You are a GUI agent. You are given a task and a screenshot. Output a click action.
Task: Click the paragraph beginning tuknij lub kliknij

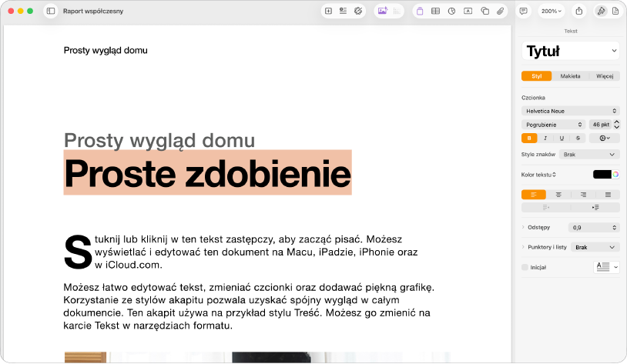tap(256, 252)
